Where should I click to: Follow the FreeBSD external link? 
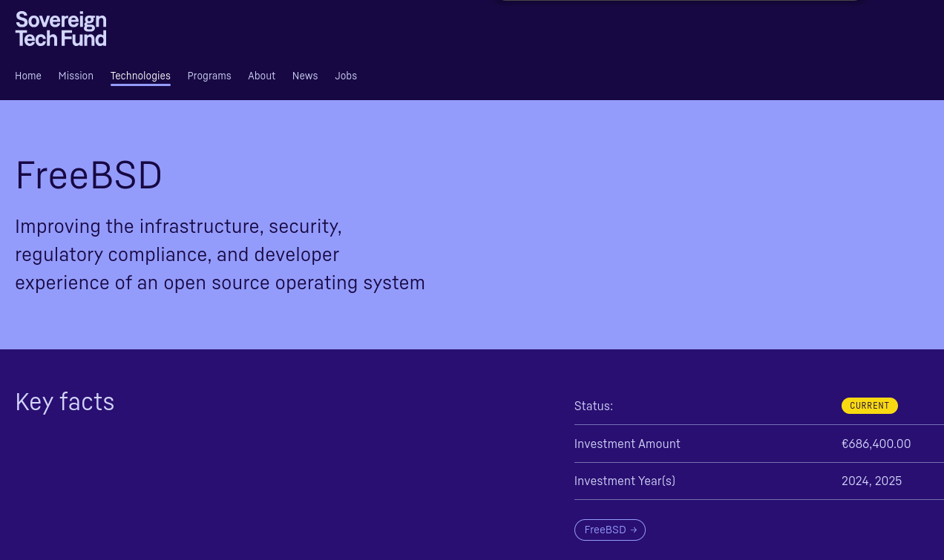[609, 530]
